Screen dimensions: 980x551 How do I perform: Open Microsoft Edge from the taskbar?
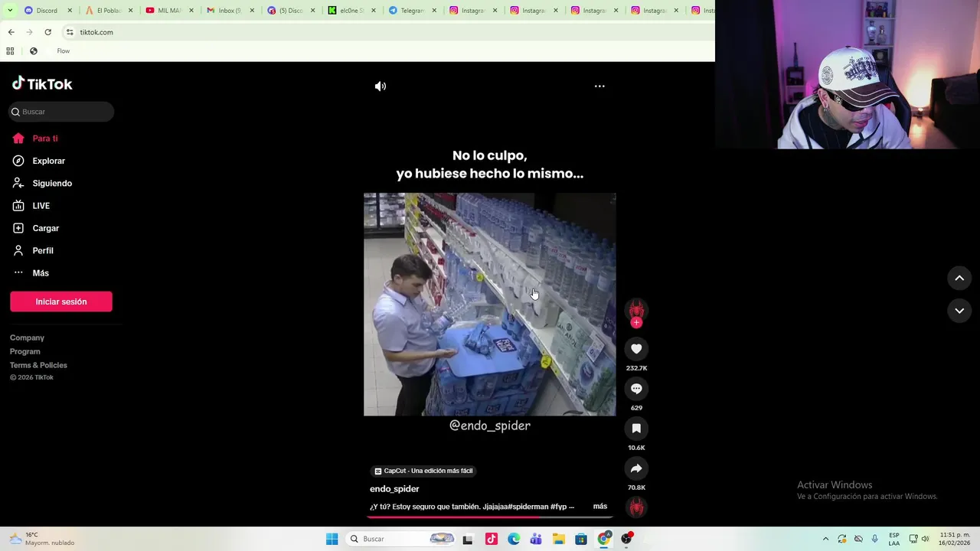tap(513, 539)
